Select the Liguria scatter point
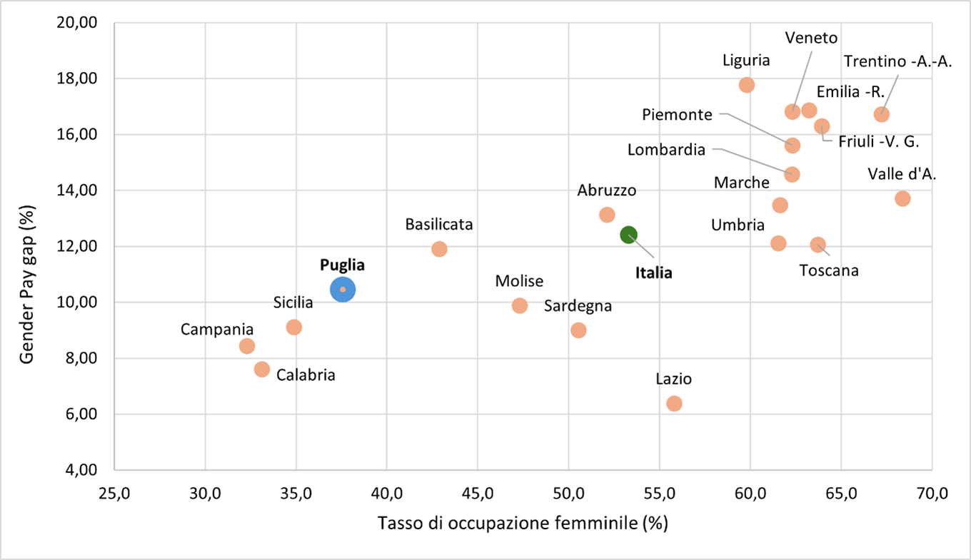Screen dimensions: 971x560 [747, 85]
